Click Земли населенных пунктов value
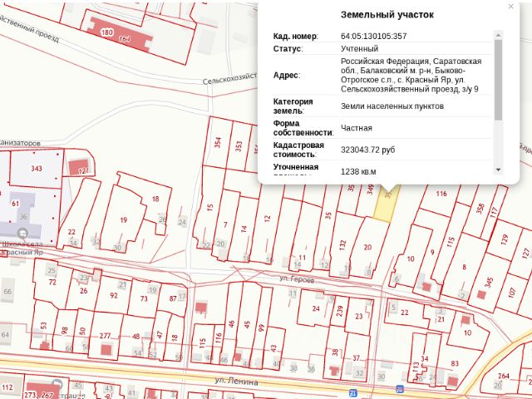The width and height of the screenshot is (532, 399). 392,106
